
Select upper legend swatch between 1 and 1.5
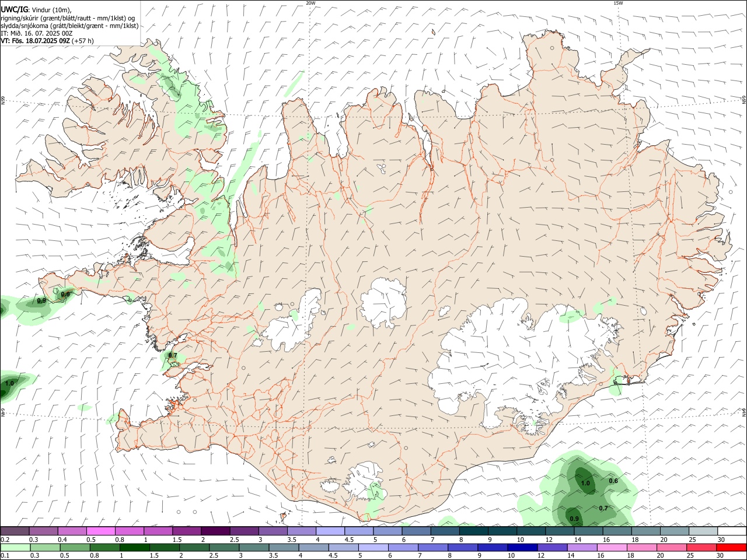click(158, 531)
